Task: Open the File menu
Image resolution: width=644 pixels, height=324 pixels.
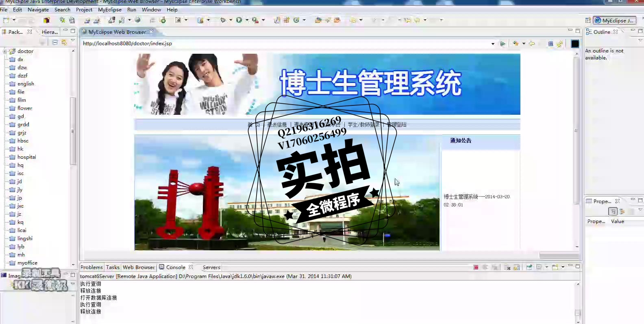Action: (4, 9)
